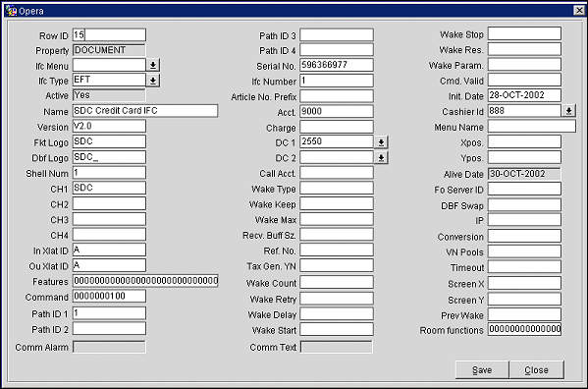Open the DC 2 list arrow
The image size is (588, 389).
coord(381,157)
